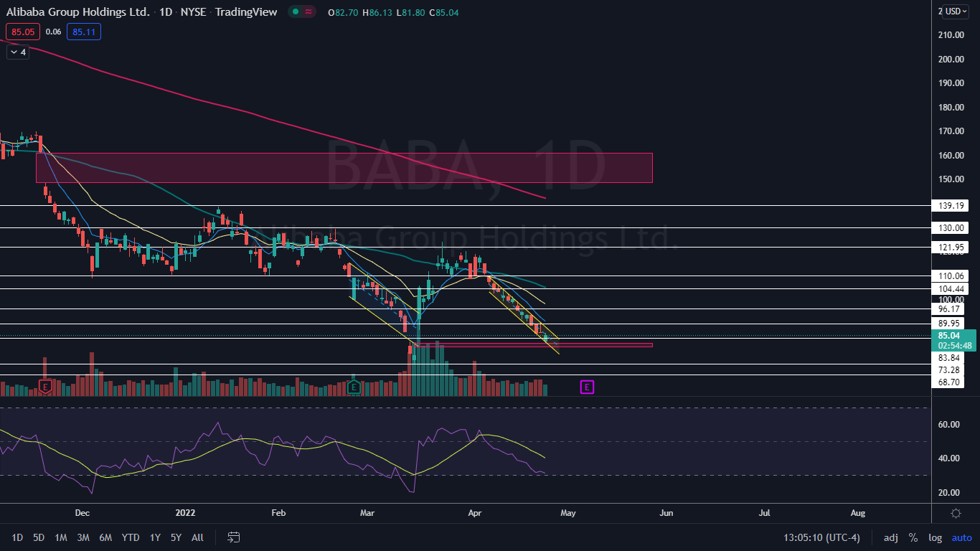Image resolution: width=980 pixels, height=551 pixels.
Task: Click the pink data update status icon
Action: (x=309, y=11)
